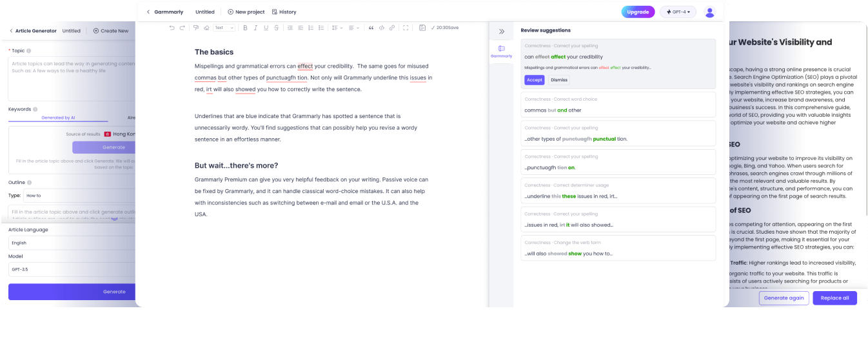Click the info icon next to Outline

pos(30,183)
